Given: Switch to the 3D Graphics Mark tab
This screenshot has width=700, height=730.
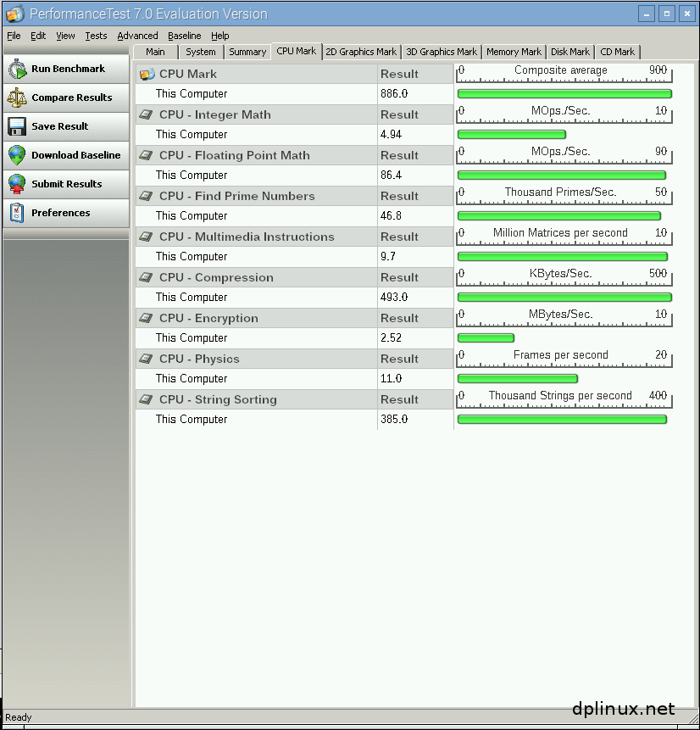Looking at the screenshot, I should (x=442, y=52).
